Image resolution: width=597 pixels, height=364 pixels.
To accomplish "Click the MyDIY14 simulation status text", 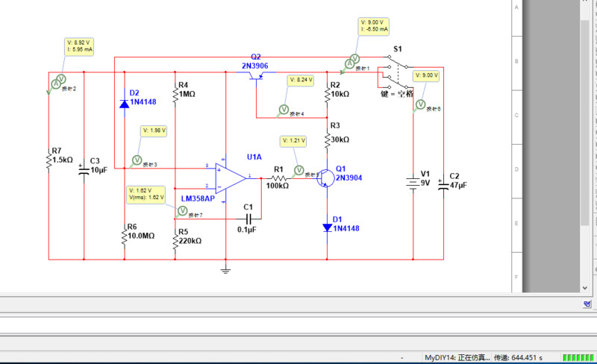I will [456, 357].
